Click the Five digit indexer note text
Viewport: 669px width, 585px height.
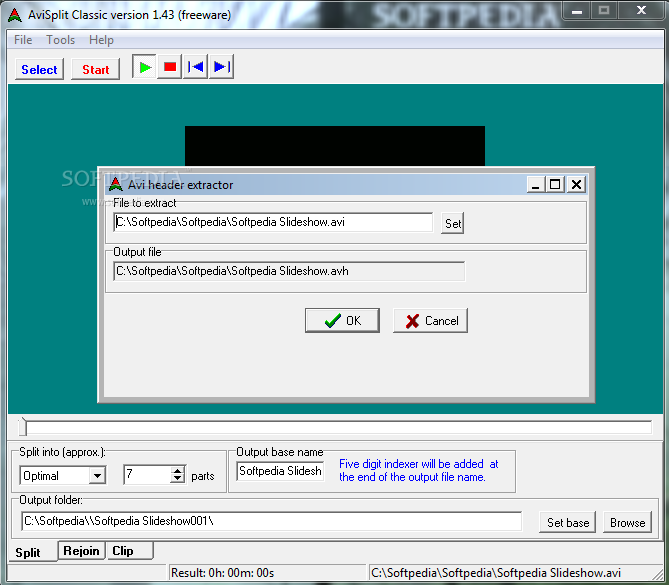point(419,470)
